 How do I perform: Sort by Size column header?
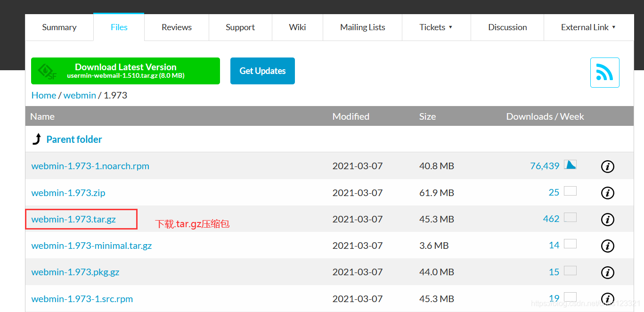tap(428, 116)
